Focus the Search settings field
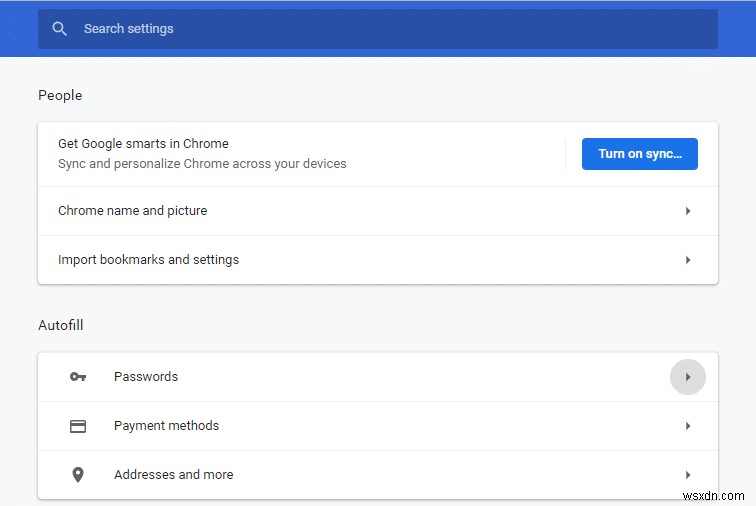756x506 pixels. point(380,29)
